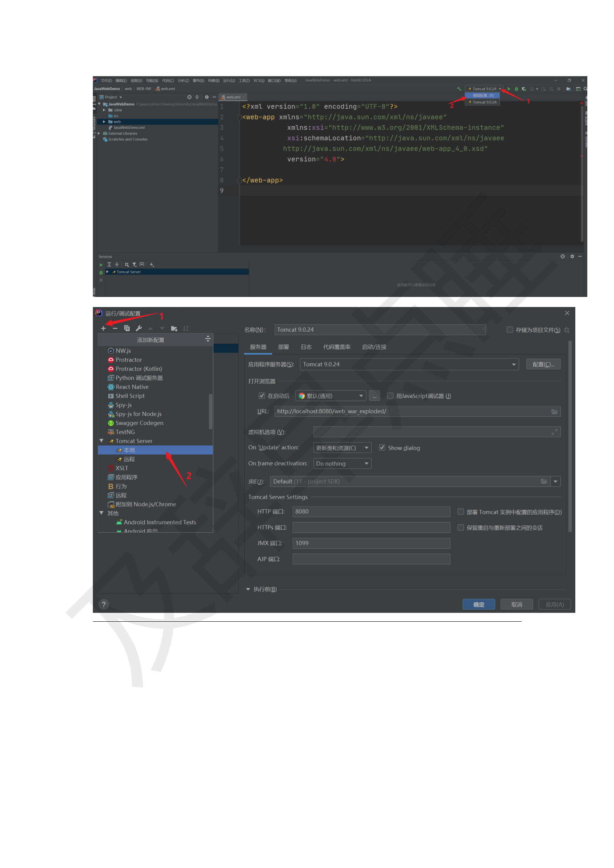
Task: Switch to the 服务器 tab
Action: pyautogui.click(x=258, y=347)
